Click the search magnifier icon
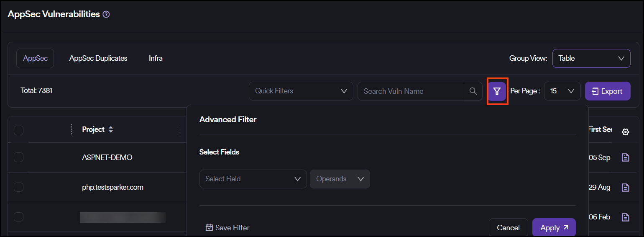Image resolution: width=644 pixels, height=237 pixels. point(473,91)
